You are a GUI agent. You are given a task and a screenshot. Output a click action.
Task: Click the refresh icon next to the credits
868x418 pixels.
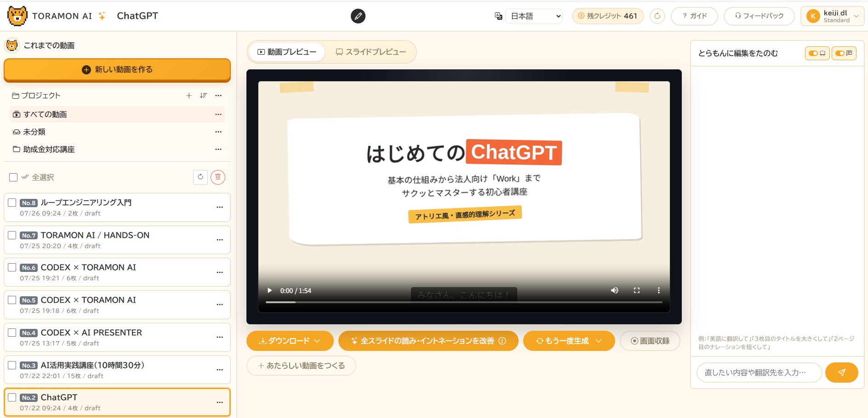[x=657, y=16]
